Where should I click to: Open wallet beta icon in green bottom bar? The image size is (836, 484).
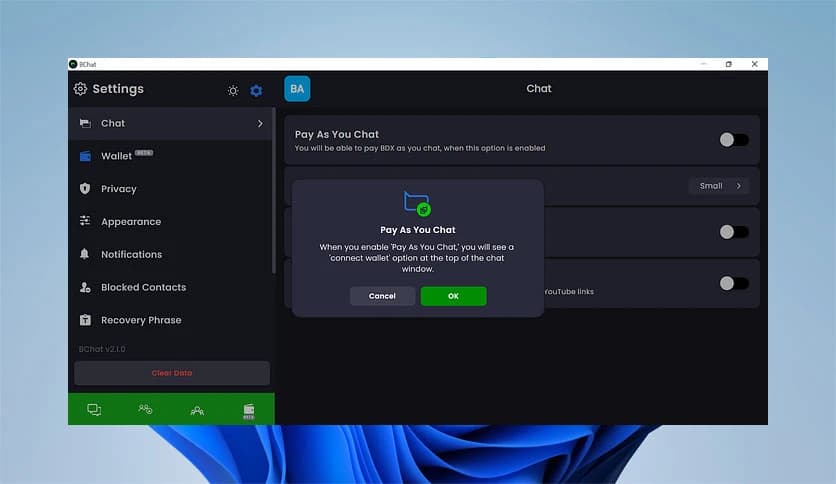click(x=248, y=411)
